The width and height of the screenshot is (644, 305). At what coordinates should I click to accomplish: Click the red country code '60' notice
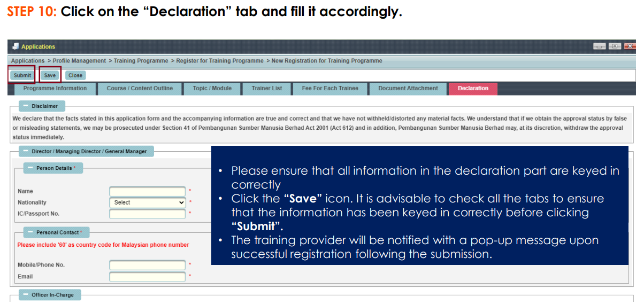coord(103,245)
